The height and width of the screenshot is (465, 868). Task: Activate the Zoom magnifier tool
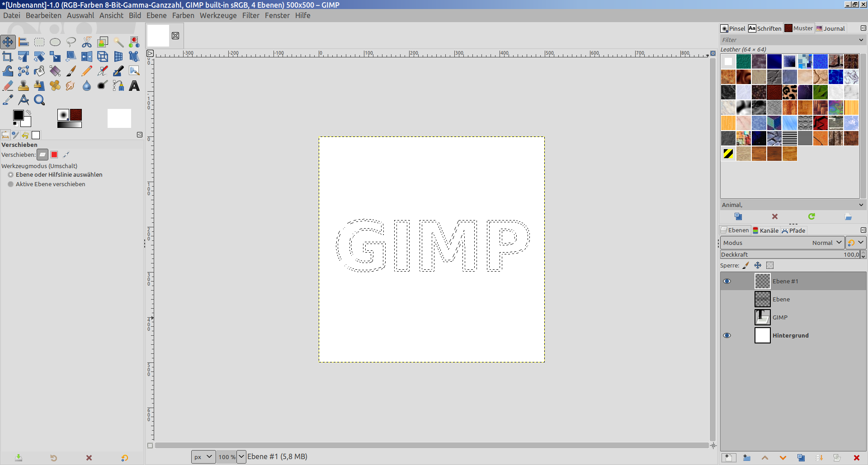click(x=39, y=100)
